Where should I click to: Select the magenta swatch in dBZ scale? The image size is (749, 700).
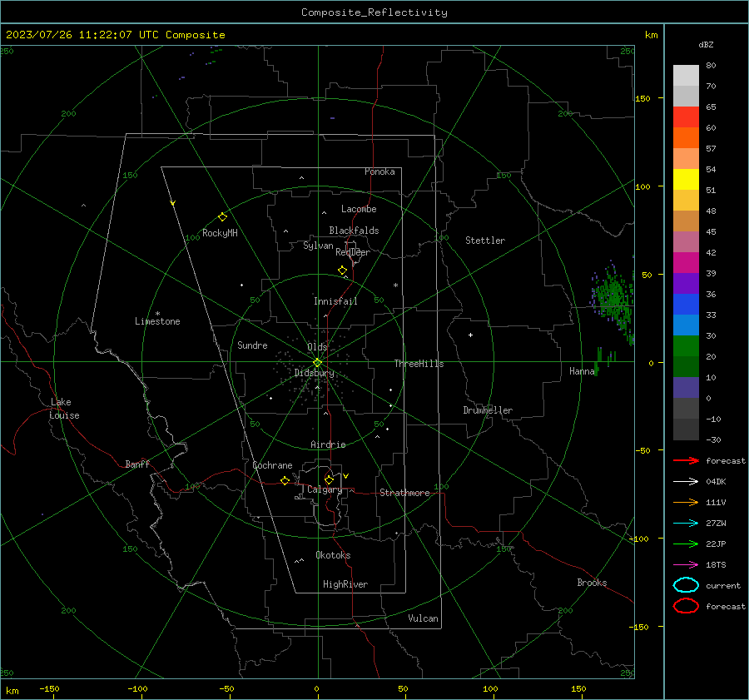(686, 262)
